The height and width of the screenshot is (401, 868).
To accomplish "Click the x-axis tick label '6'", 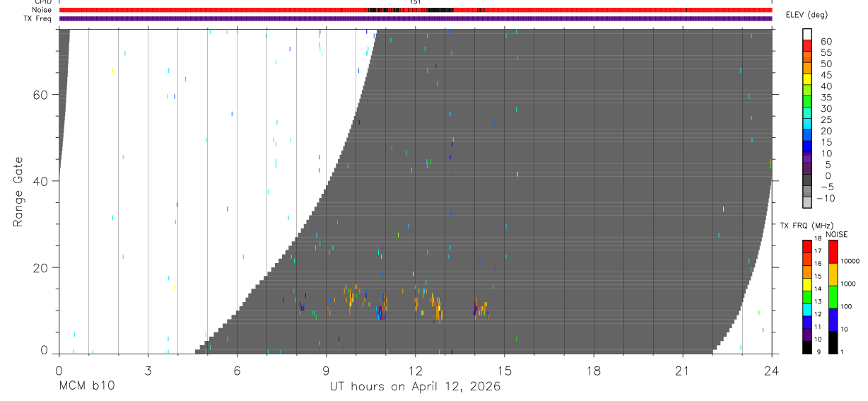I will 237,371.
